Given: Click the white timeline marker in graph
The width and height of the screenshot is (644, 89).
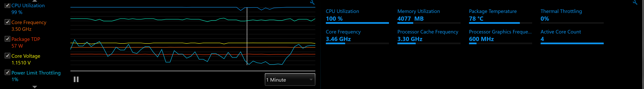Looking at the screenshot, I should pos(247,36).
